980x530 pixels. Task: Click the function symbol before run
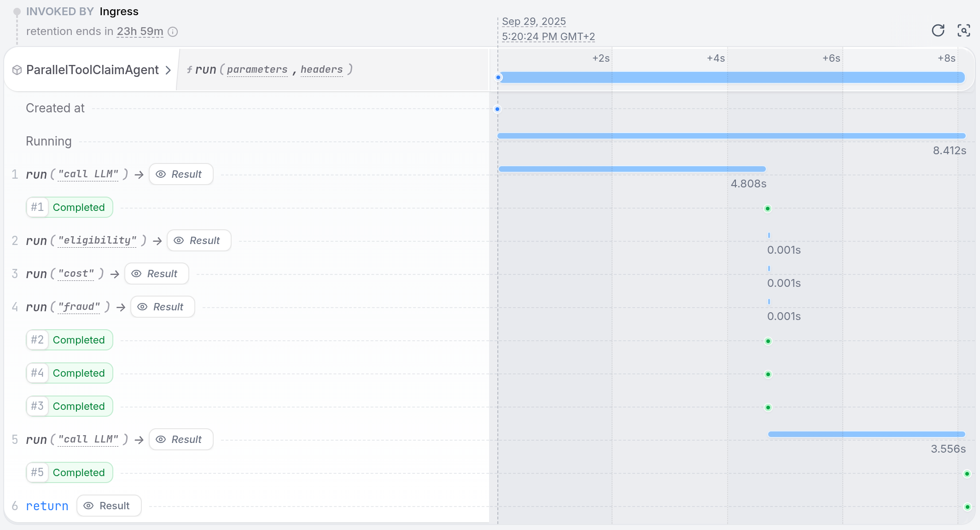pyautogui.click(x=189, y=70)
